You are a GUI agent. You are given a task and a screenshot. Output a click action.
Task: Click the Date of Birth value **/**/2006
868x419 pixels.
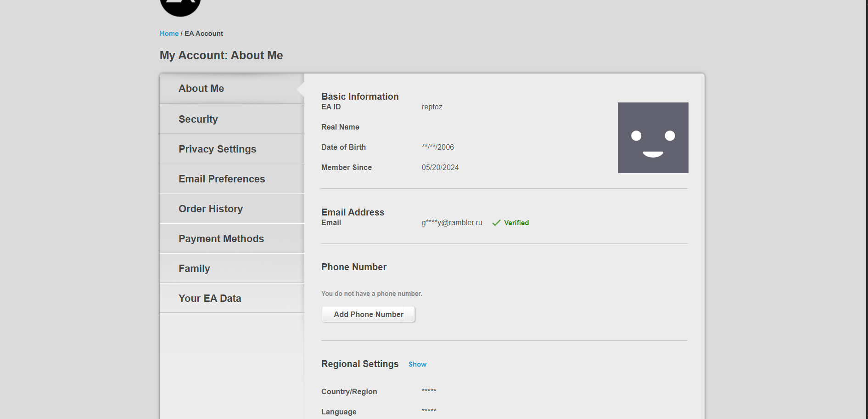438,147
